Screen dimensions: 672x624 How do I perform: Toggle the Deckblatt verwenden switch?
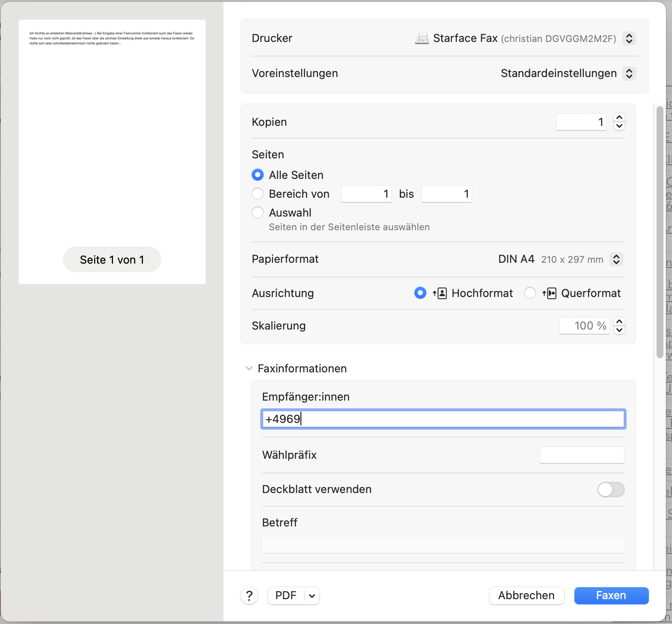(611, 490)
